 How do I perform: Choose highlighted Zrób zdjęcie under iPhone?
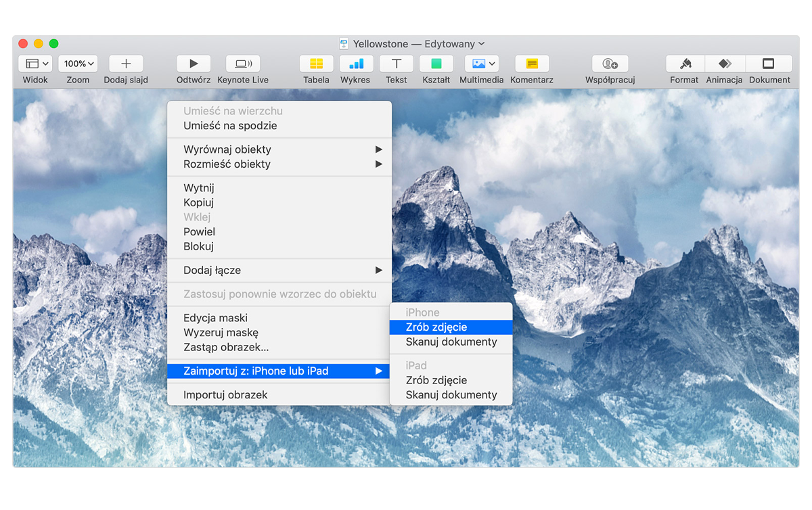pos(436,327)
